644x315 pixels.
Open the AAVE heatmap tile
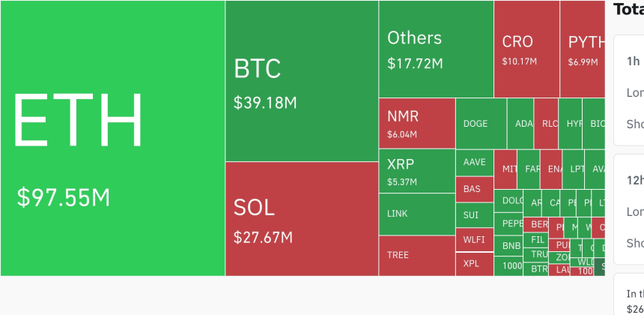click(x=475, y=162)
